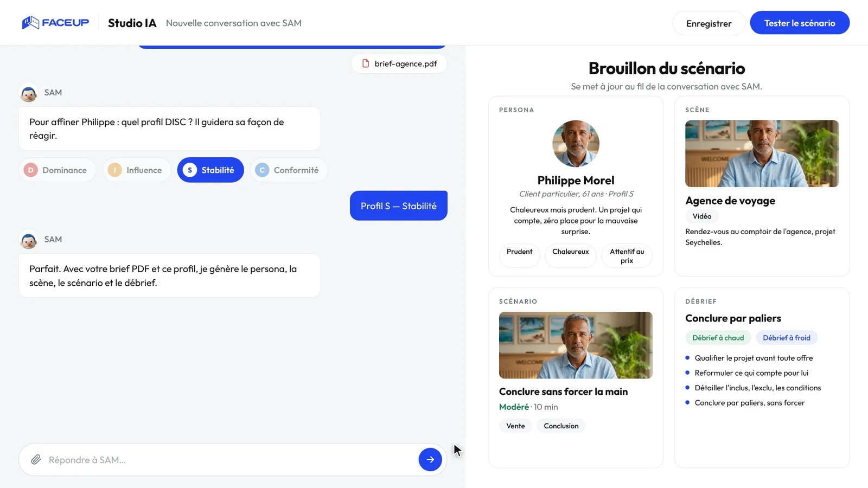
Task: Switch to Débrief à chaud tab
Action: pyautogui.click(x=718, y=338)
